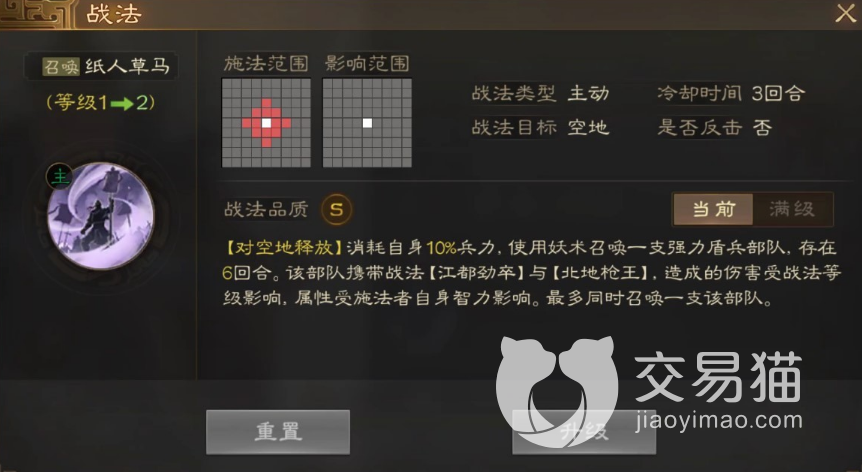The image size is (862, 472).
Task: Click the S quality grade badge
Action: point(336,209)
